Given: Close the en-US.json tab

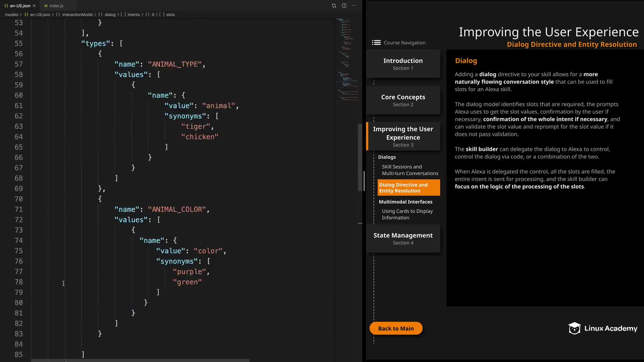Looking at the screenshot, I should pyautogui.click(x=34, y=6).
